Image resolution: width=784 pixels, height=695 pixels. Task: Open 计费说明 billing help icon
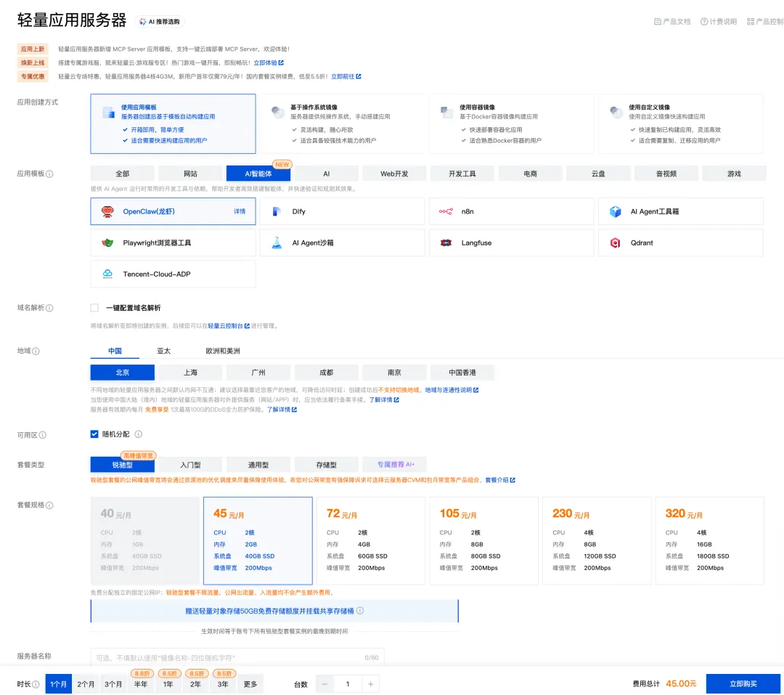tap(704, 22)
